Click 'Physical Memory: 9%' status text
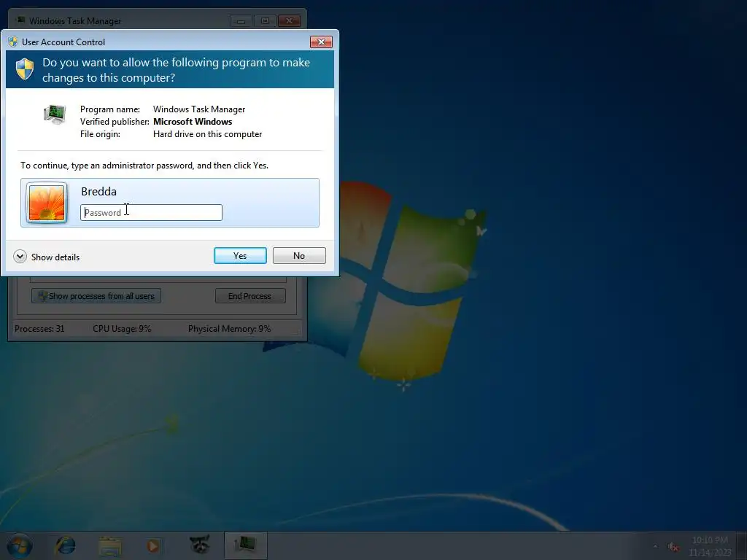Image resolution: width=747 pixels, height=560 pixels. point(229,329)
